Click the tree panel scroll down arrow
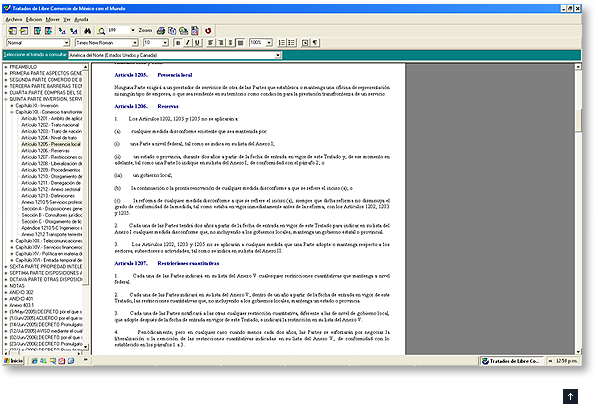 (85, 347)
